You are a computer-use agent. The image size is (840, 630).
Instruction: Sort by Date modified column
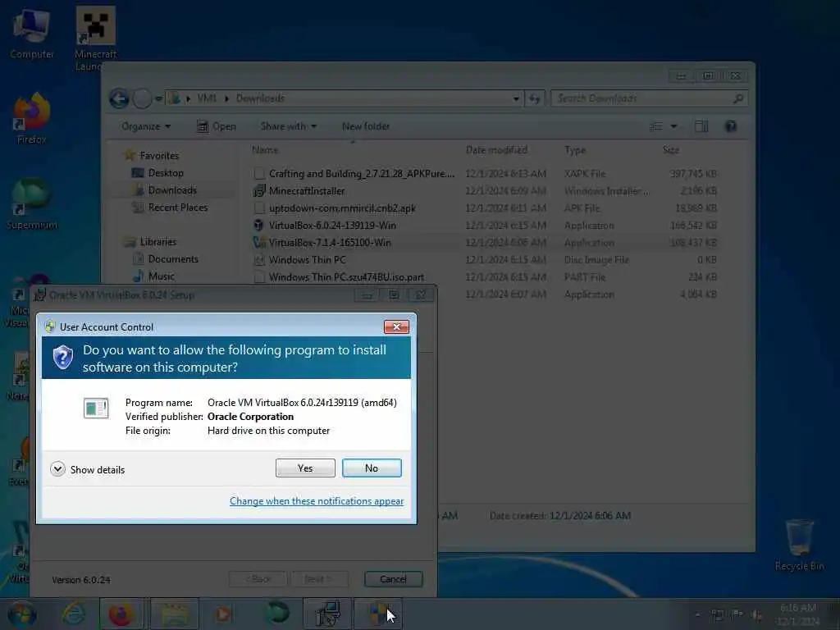(x=496, y=150)
